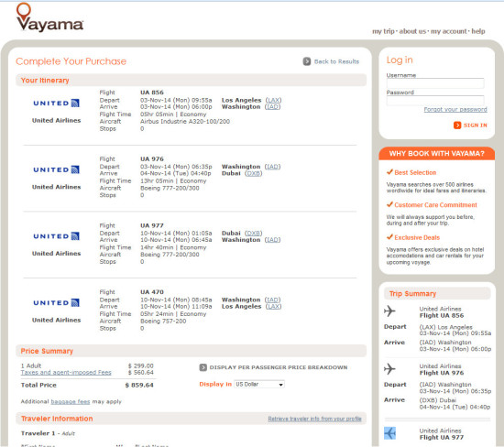Click the Sign In arrow icon
This screenshot has width=504, height=447.
(457, 125)
